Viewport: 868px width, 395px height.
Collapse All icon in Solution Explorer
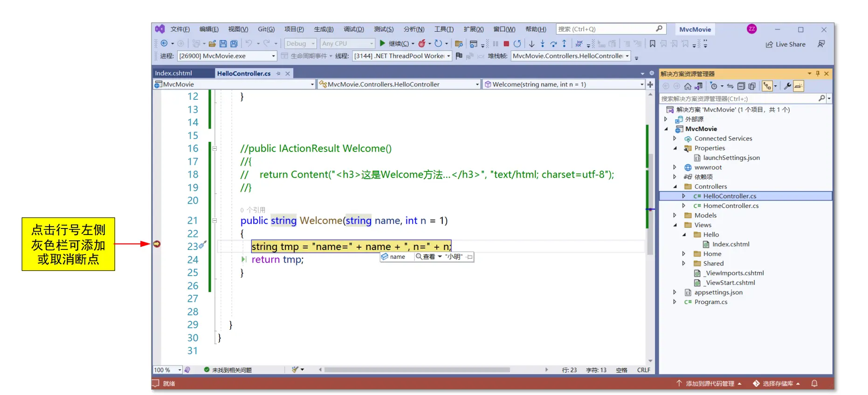(x=741, y=86)
